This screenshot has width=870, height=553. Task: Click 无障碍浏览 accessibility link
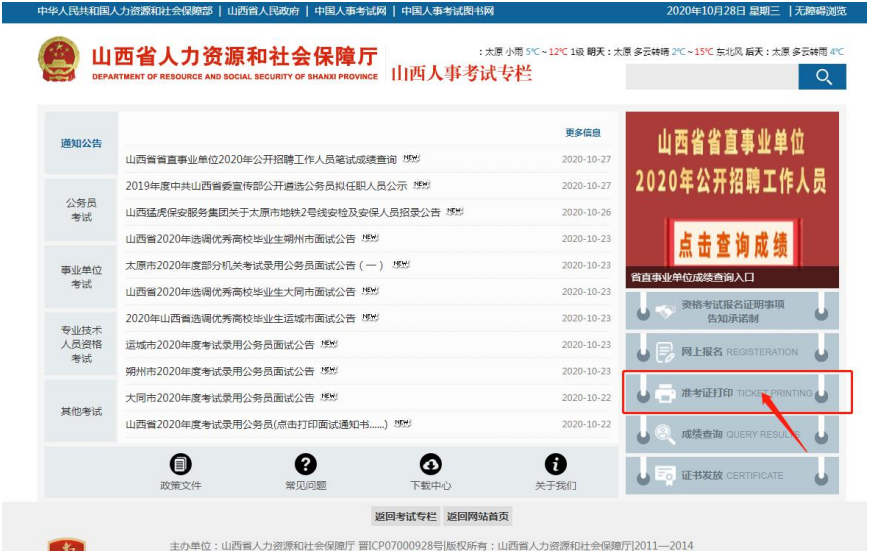(x=821, y=11)
